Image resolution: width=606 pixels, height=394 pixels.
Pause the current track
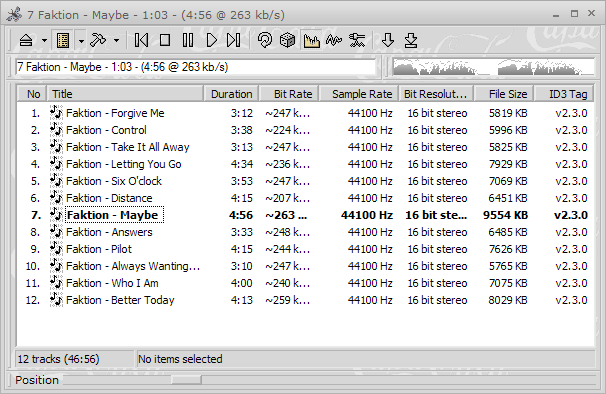[188, 40]
